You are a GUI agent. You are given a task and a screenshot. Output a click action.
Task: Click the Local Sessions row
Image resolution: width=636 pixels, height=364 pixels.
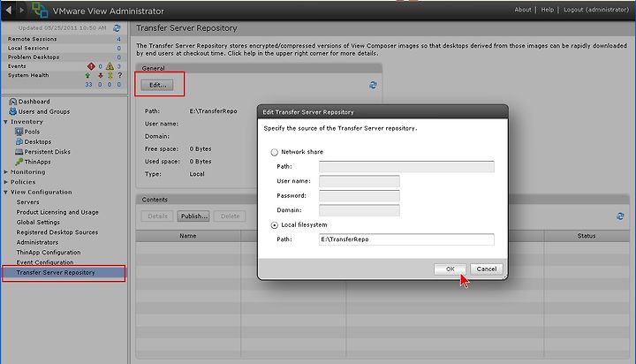click(64, 48)
